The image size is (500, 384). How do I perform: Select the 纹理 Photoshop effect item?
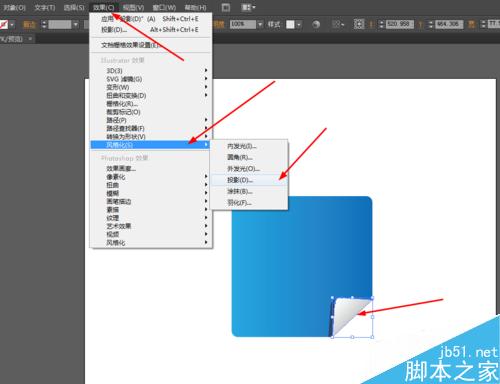coord(151,218)
